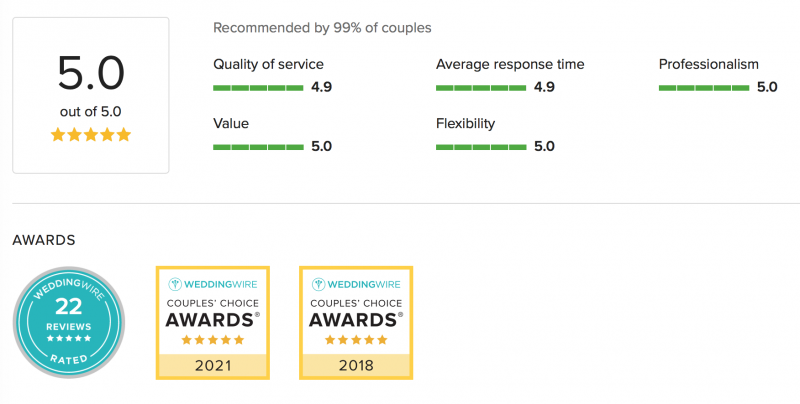Click the Quality of service rating bar
Screen dimensions: 800x404
(x=258, y=88)
